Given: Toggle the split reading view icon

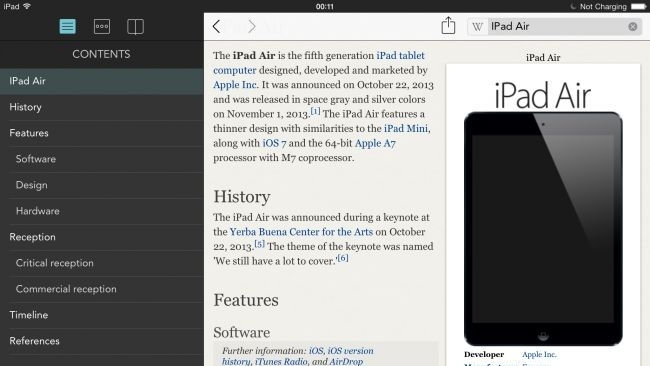Looking at the screenshot, I should pos(135,27).
